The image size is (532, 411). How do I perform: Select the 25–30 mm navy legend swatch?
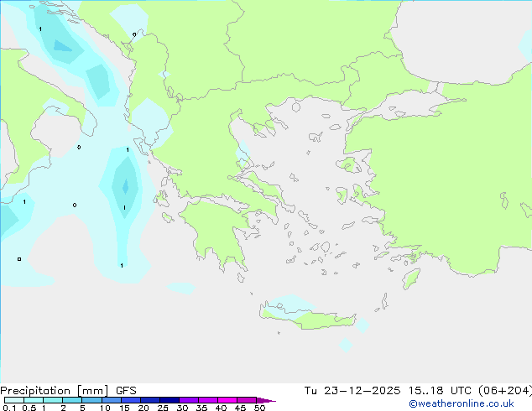[x=169, y=400]
